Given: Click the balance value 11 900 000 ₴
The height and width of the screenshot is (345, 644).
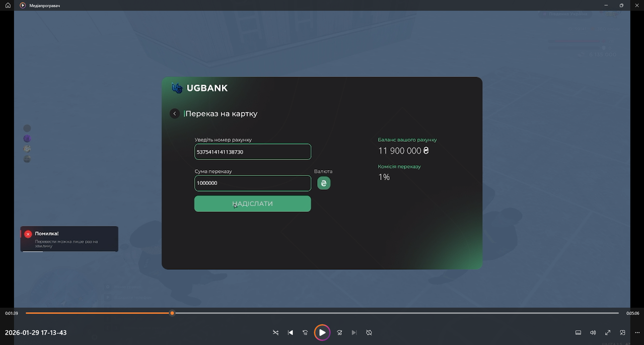Looking at the screenshot, I should 403,151.
